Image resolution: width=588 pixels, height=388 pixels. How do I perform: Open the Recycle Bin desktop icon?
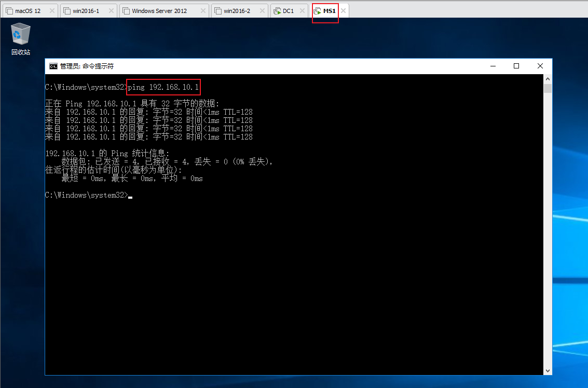tap(21, 39)
